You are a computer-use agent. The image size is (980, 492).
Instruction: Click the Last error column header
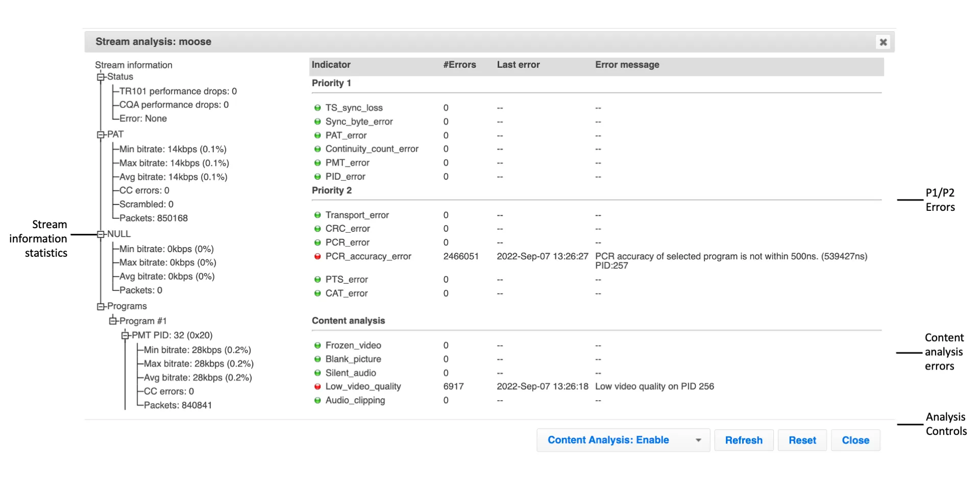(x=518, y=65)
